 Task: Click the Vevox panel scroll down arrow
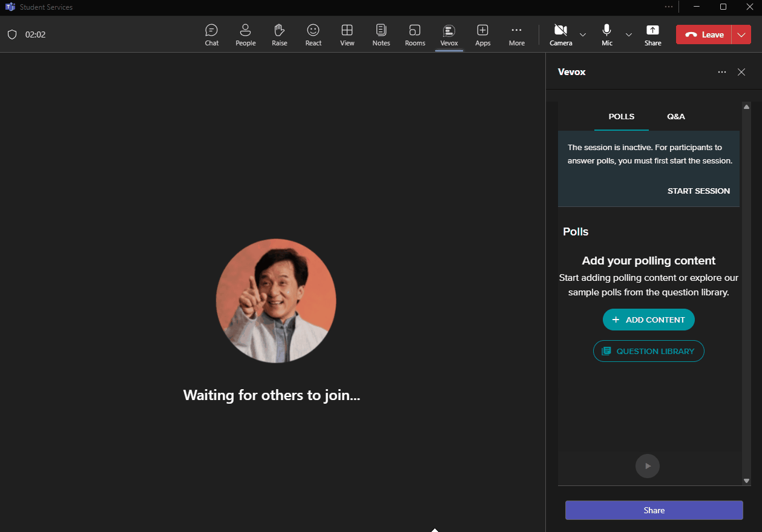[746, 481]
